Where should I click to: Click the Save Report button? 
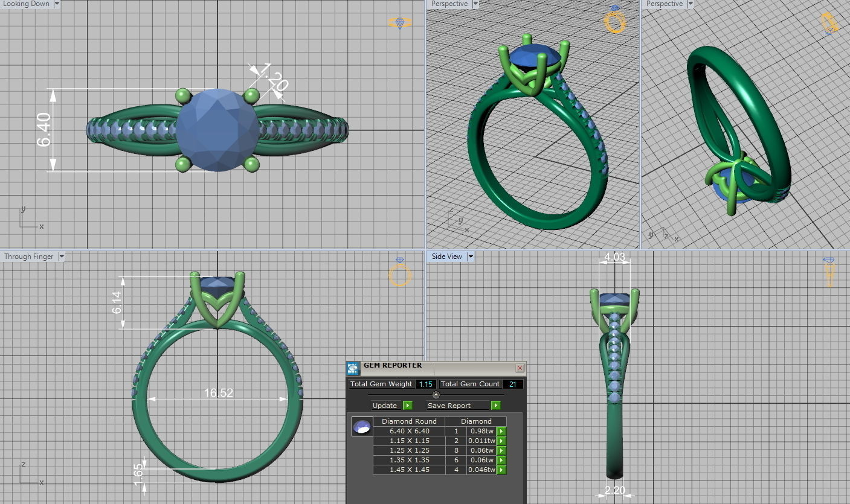(x=457, y=406)
